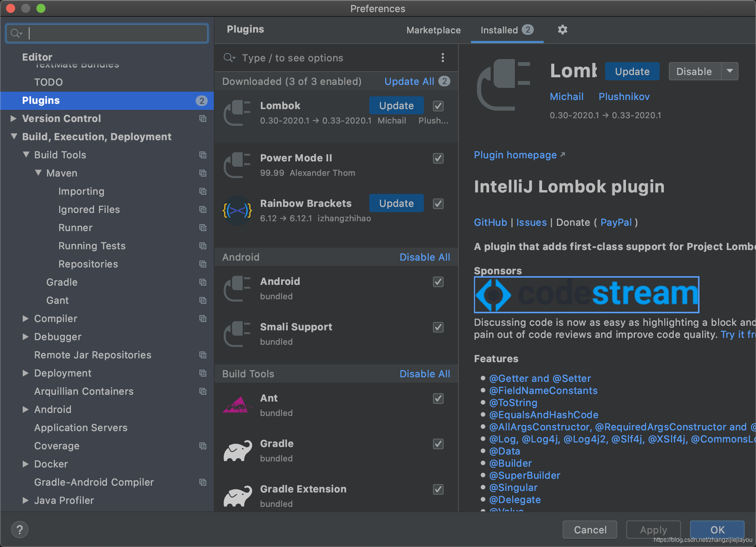Screen dimensions: 756x547
Task: Expand the Deployment tree node
Action: [26, 373]
